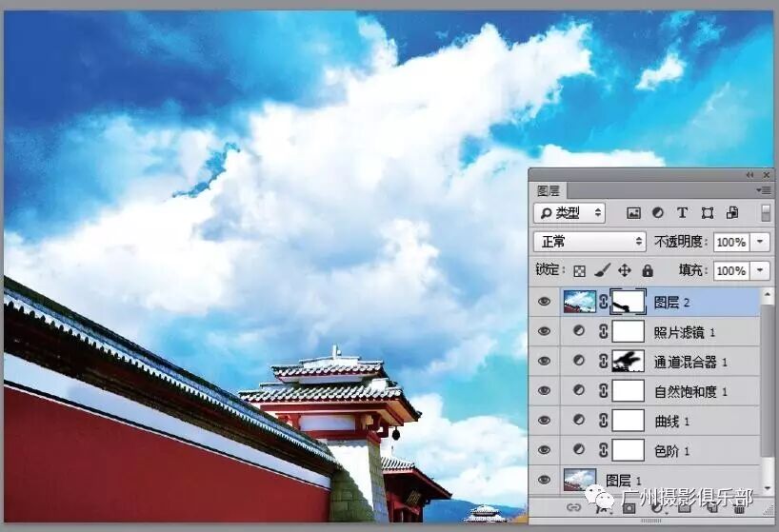Open 填充 fill slider arrow
The width and height of the screenshot is (779, 532).
point(760,271)
